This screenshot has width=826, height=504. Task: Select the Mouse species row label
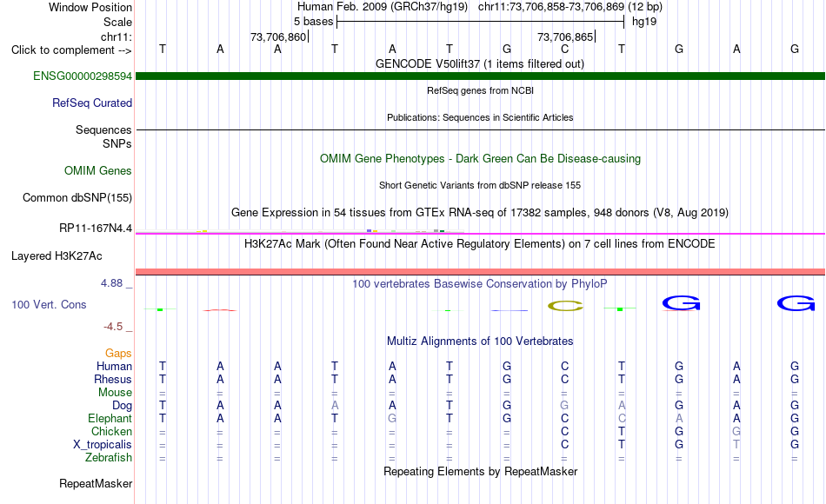coord(115,393)
